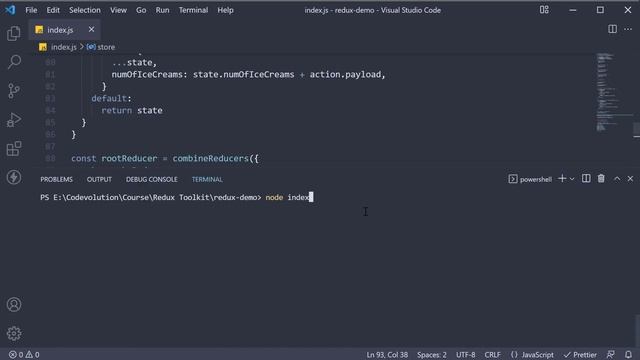Change line ending via CRLF status item
This screenshot has height=360, width=640.
[492, 355]
